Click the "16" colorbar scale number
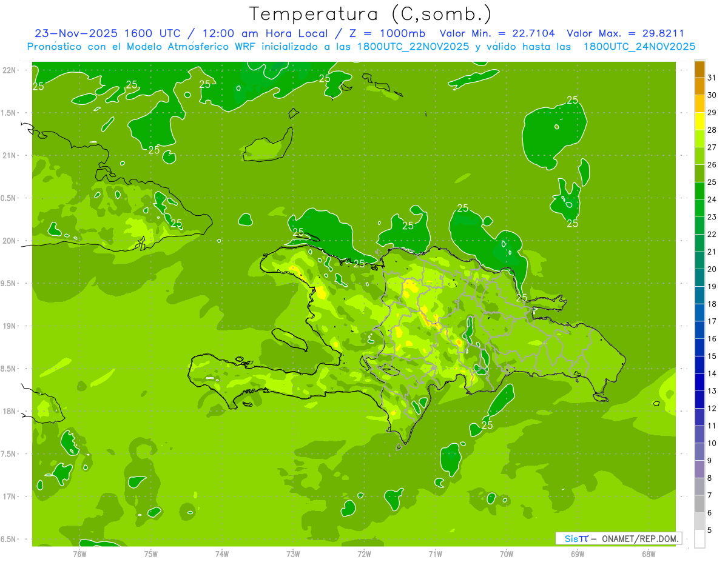Viewport: 728px width, 562px height. [712, 339]
